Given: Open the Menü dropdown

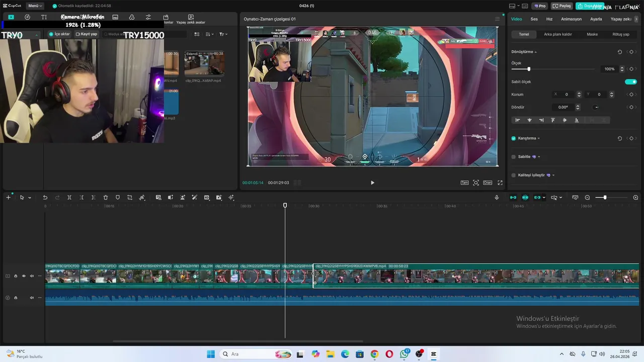Looking at the screenshot, I should click(35, 6).
